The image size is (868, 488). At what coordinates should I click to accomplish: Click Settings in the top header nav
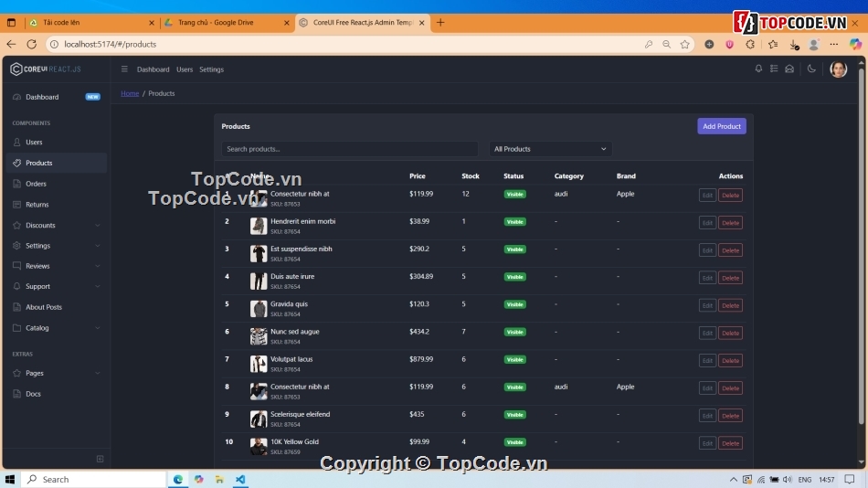[x=211, y=69]
